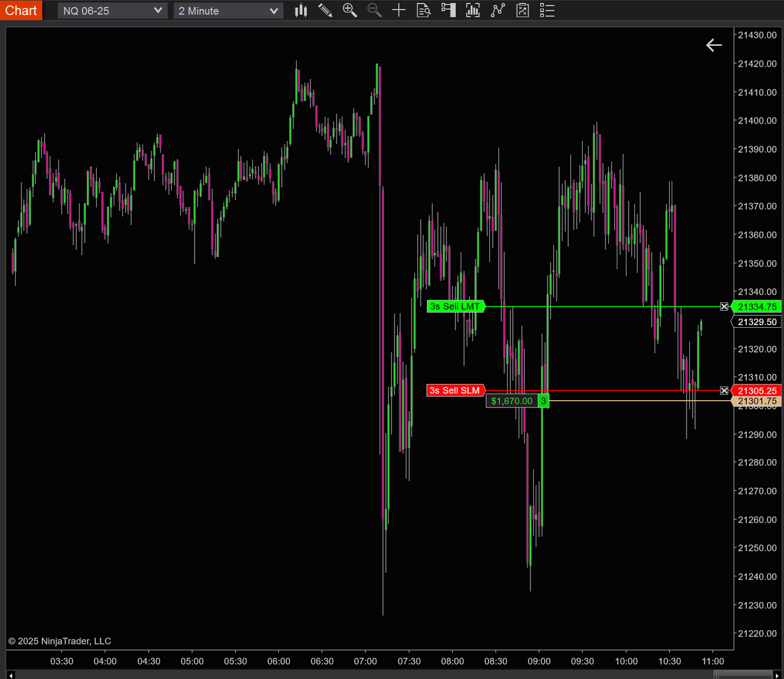Image resolution: width=784 pixels, height=679 pixels.
Task: Cancel the 3s Sell SLM order X
Action: [x=724, y=390]
